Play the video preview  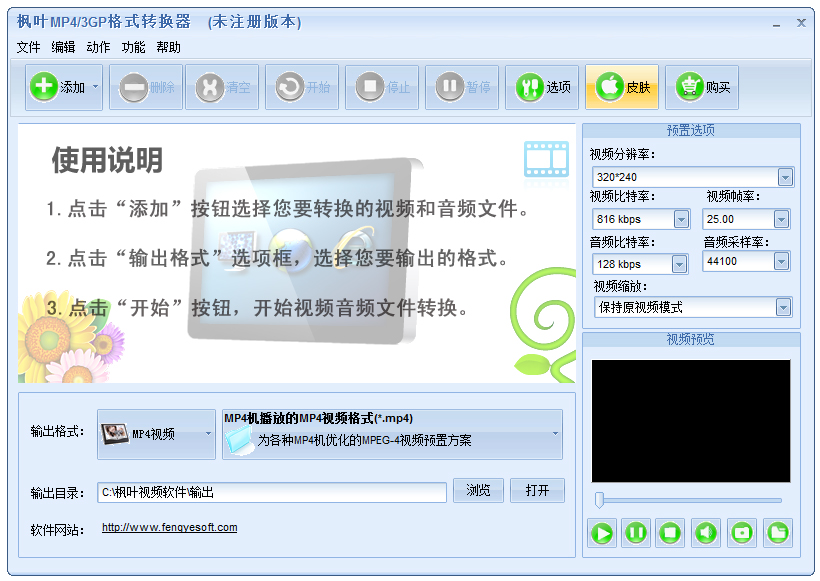601,533
